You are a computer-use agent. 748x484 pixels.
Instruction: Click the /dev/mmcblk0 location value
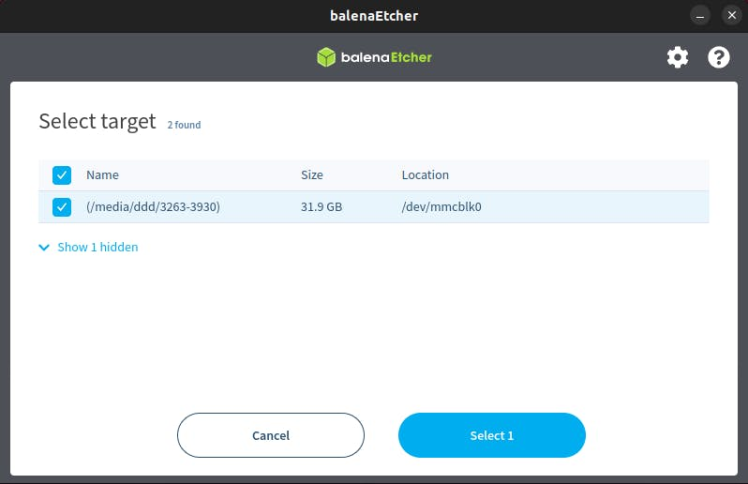coord(442,207)
